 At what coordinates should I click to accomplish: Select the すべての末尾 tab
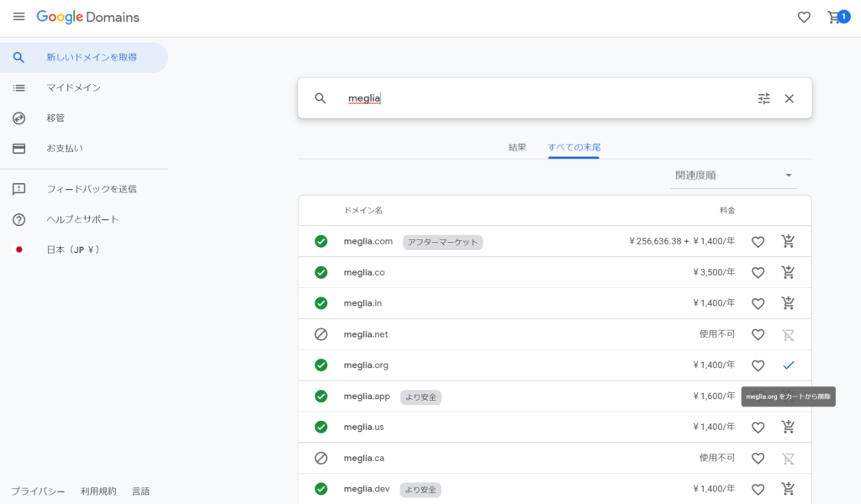click(x=573, y=147)
